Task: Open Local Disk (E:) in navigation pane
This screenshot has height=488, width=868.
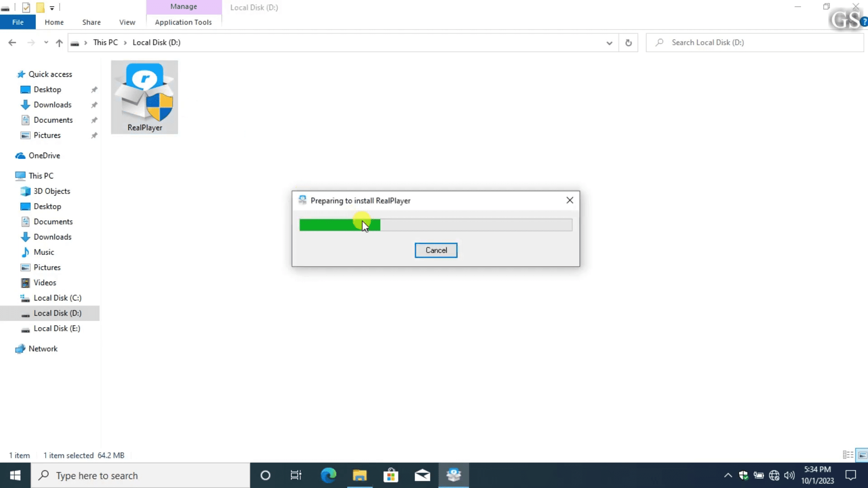Action: point(57,328)
